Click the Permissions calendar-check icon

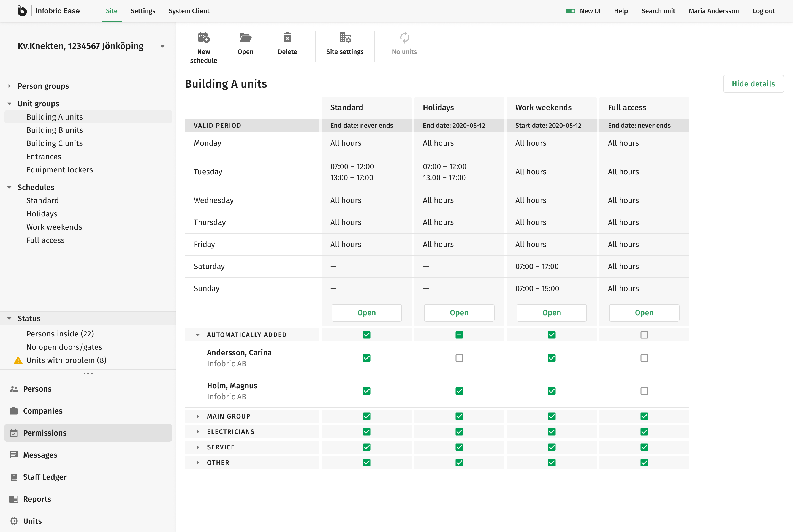click(13, 433)
